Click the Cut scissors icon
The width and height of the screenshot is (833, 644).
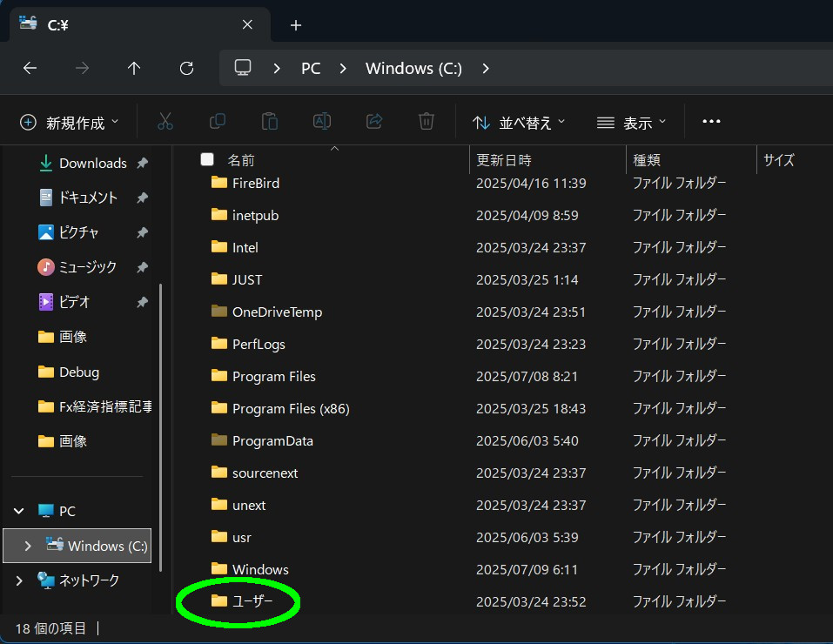165,122
